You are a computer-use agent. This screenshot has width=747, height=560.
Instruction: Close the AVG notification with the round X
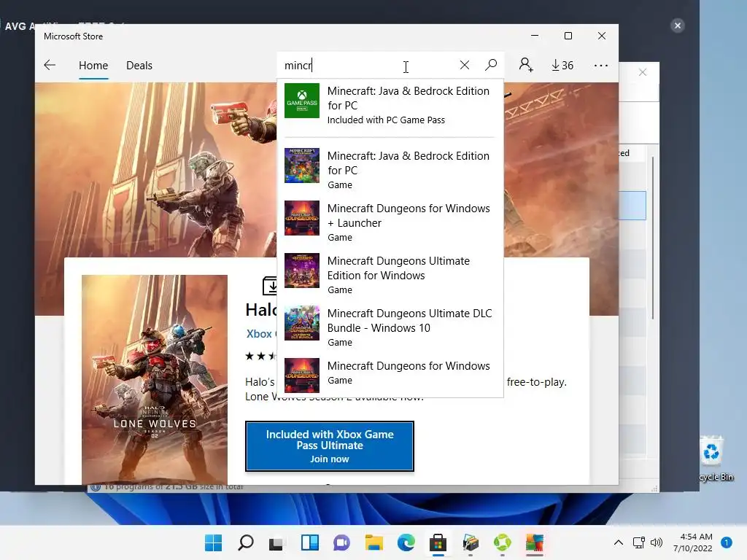[678, 26]
